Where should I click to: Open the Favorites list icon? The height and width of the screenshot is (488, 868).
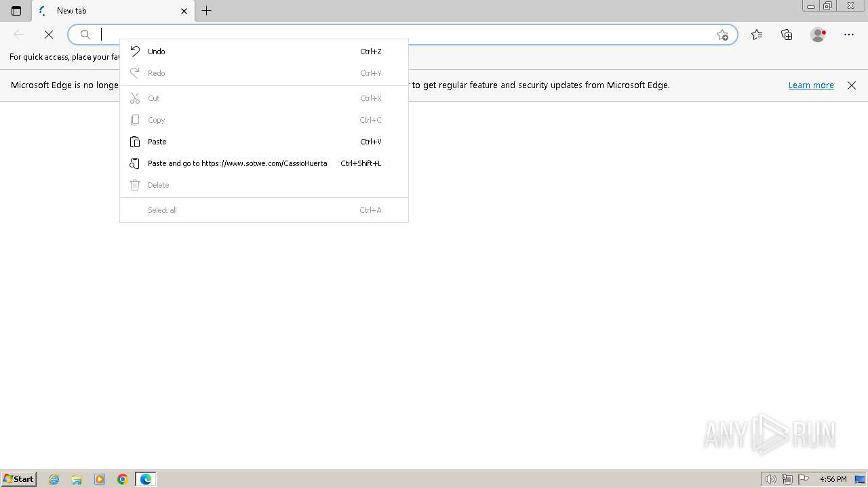pos(757,35)
